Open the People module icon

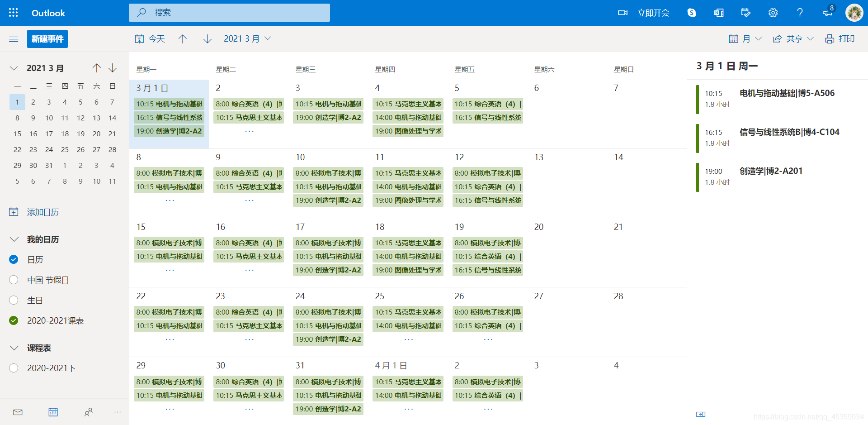pos(89,412)
